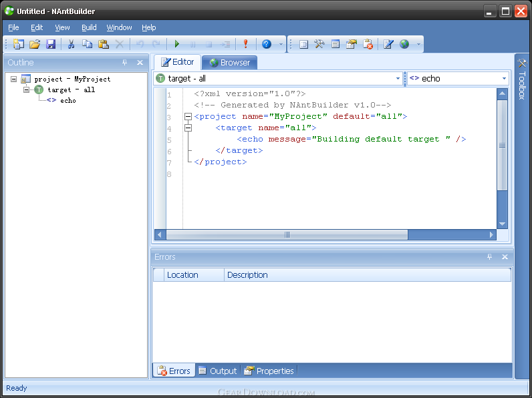This screenshot has width=532, height=398.
Task: Click the Copy toolbar icon
Action: coord(87,44)
